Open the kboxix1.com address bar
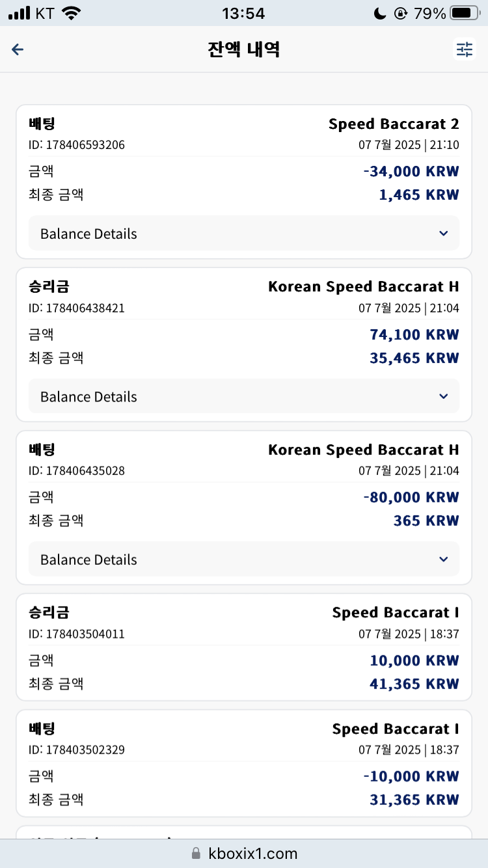488x868 pixels. tap(244, 853)
